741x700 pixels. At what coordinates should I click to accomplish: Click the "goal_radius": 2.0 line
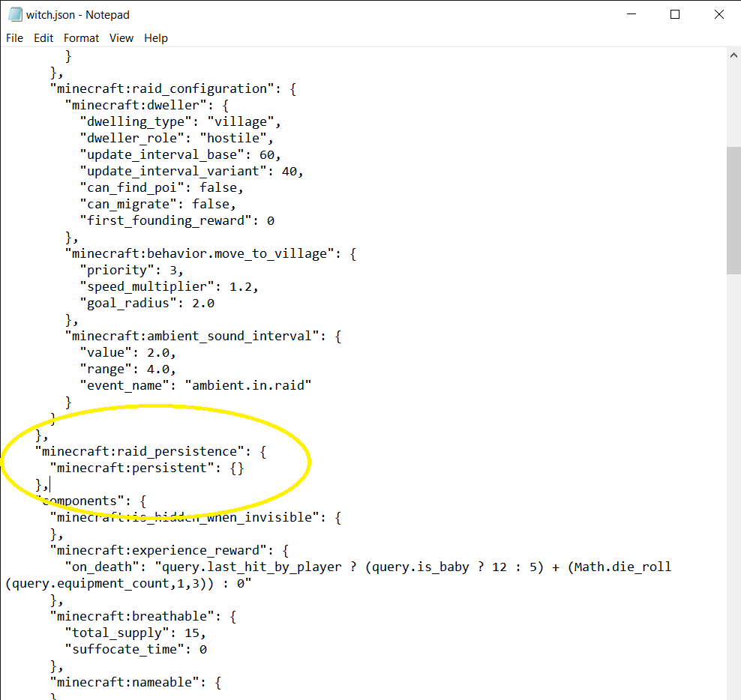[148, 304]
